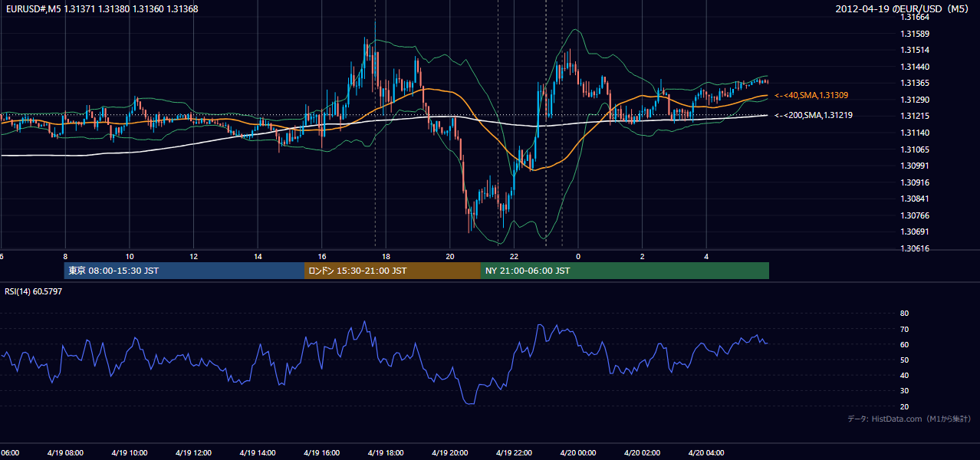Click RSI axis level 70
980x460 pixels.
pos(904,329)
